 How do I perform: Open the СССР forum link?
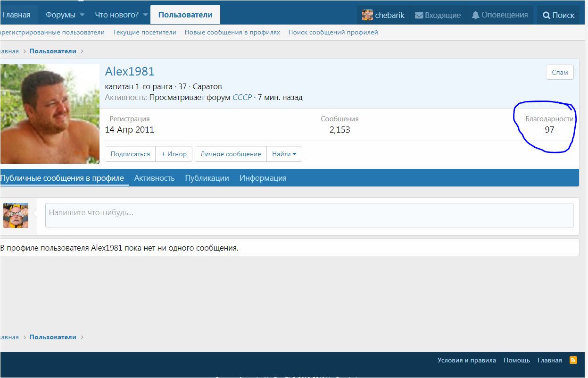coord(242,98)
